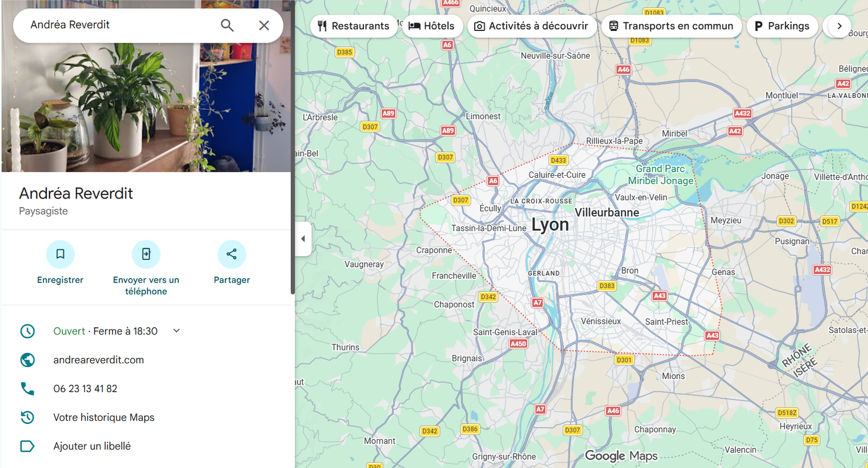Click the phone icon beside 06 23 13 41 82
The height and width of the screenshot is (468, 868).
click(28, 389)
